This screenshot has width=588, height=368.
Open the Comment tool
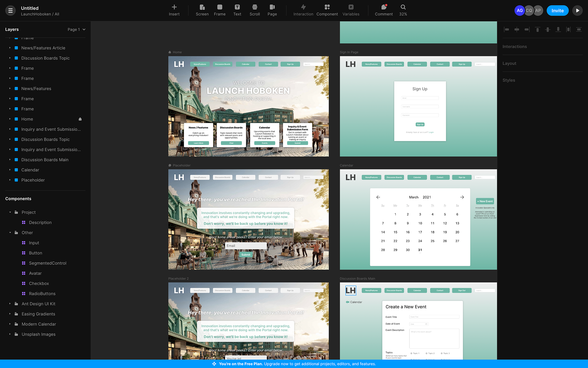(384, 10)
